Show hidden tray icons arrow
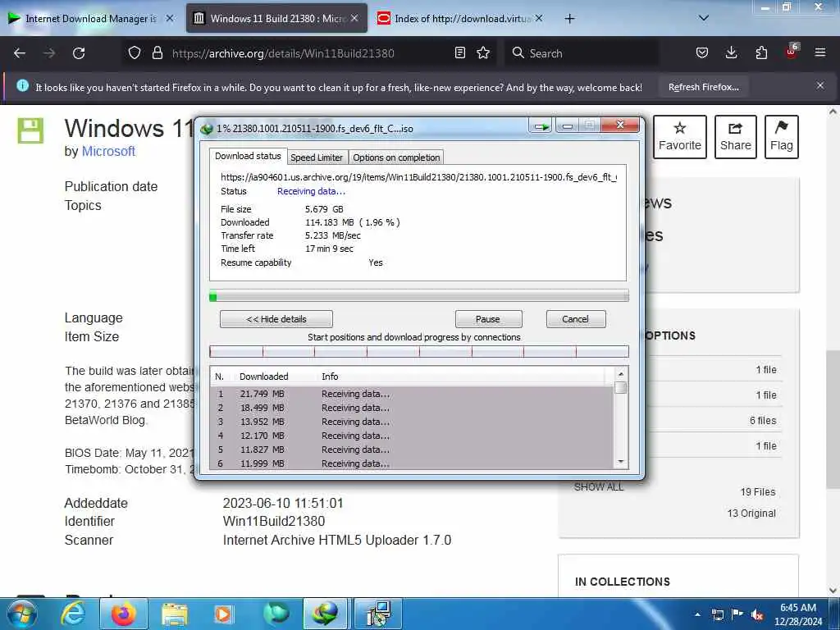 [697, 614]
